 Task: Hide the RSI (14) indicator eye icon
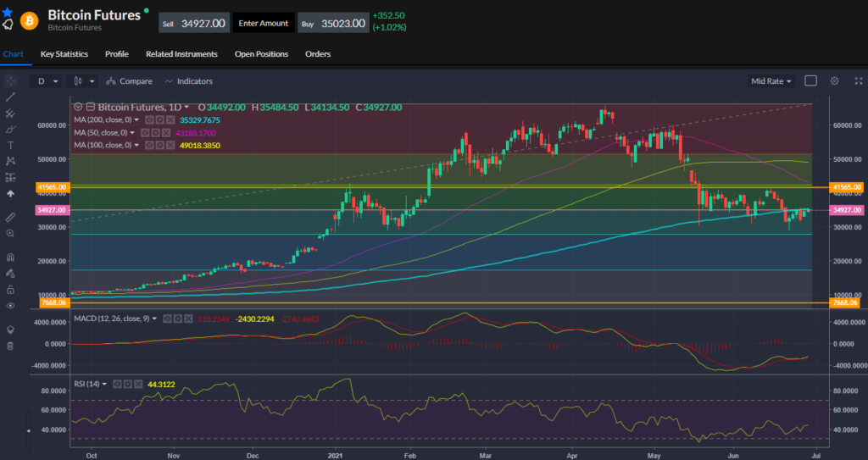[x=117, y=384]
